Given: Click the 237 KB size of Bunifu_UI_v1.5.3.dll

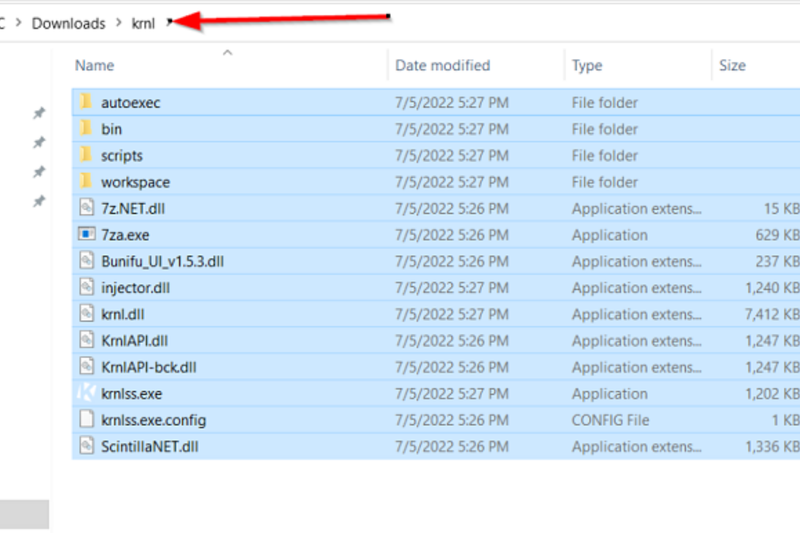Looking at the screenshot, I should tap(778, 262).
